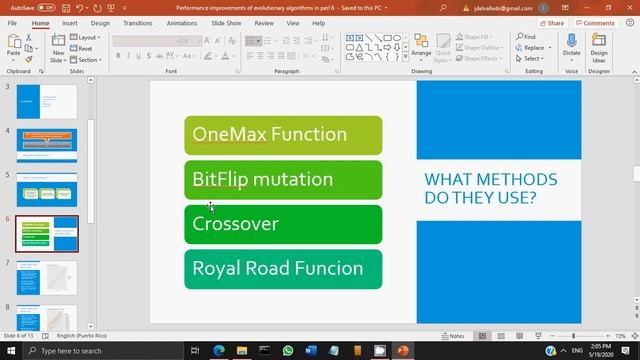640x360 pixels.
Task: Switch to Slide Sorter view
Action: 501,336
